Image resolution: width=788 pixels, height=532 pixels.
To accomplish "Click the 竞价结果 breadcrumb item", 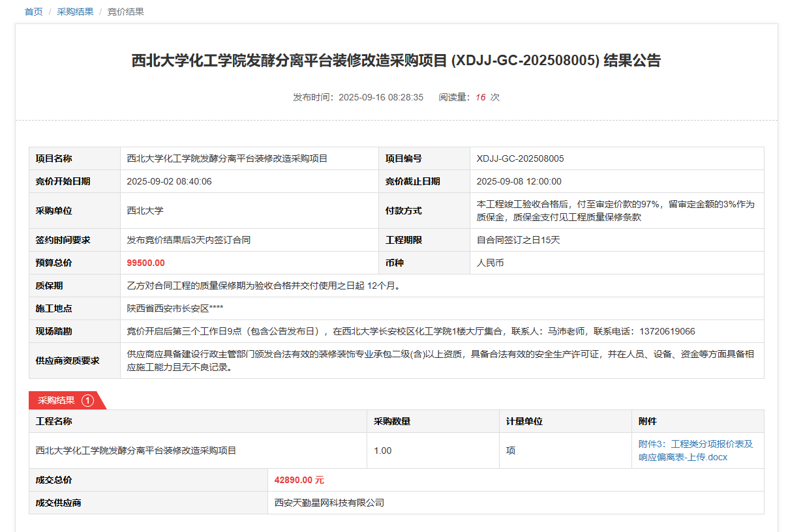I will [x=125, y=12].
